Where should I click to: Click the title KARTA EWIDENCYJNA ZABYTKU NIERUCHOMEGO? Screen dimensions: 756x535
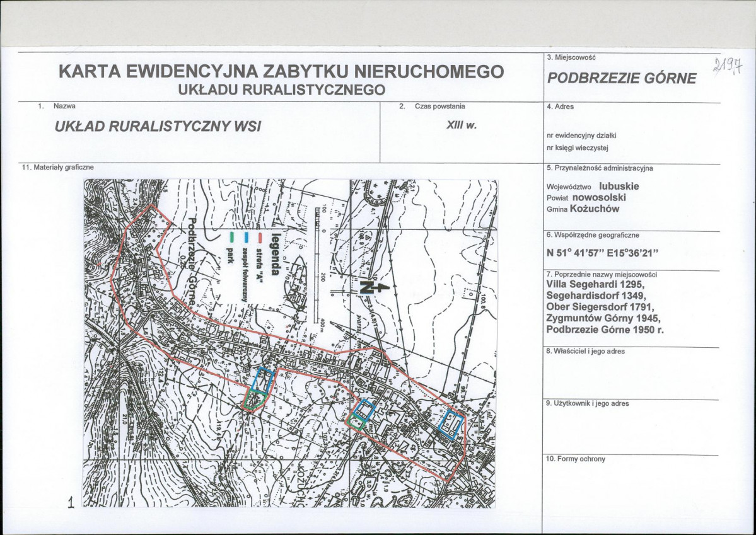[x=281, y=72]
